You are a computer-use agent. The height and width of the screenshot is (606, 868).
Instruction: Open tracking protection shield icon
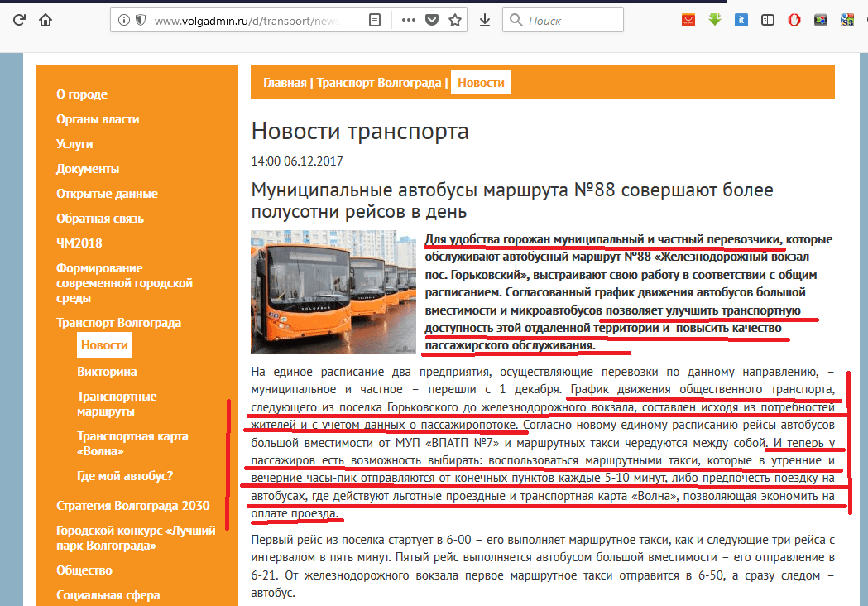coord(141,21)
